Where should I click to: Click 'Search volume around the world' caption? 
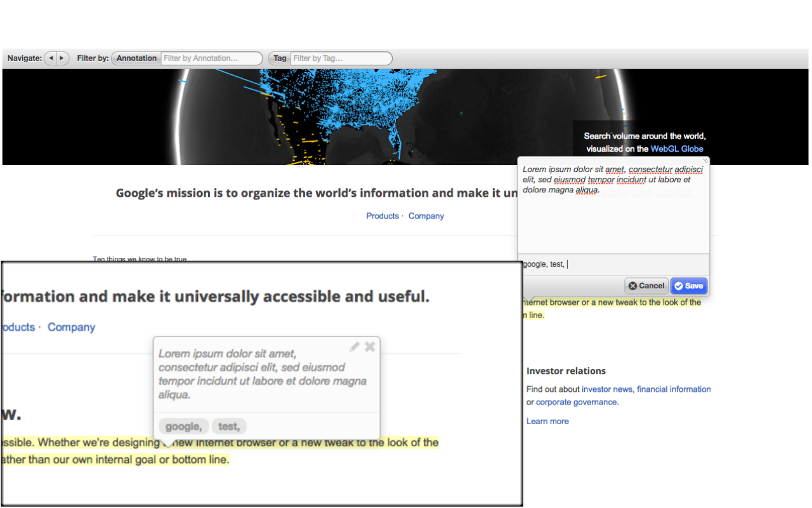[645, 136]
